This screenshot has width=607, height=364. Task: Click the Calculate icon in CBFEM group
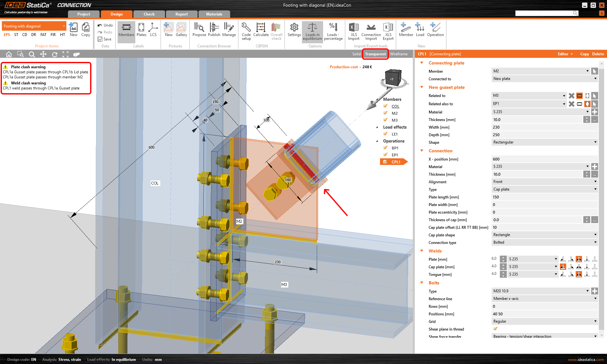click(261, 30)
